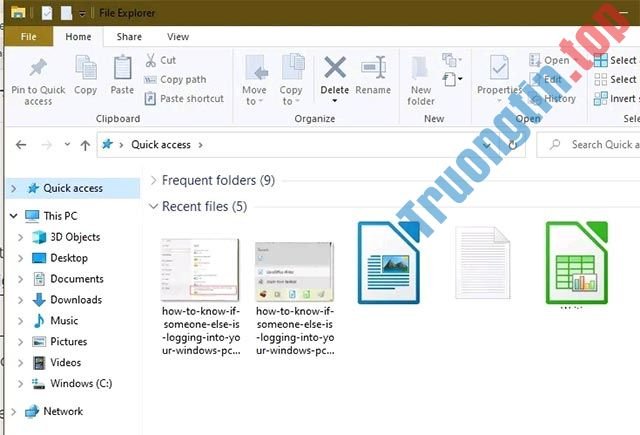
Task: Switch to the Home tab
Action: (x=78, y=37)
